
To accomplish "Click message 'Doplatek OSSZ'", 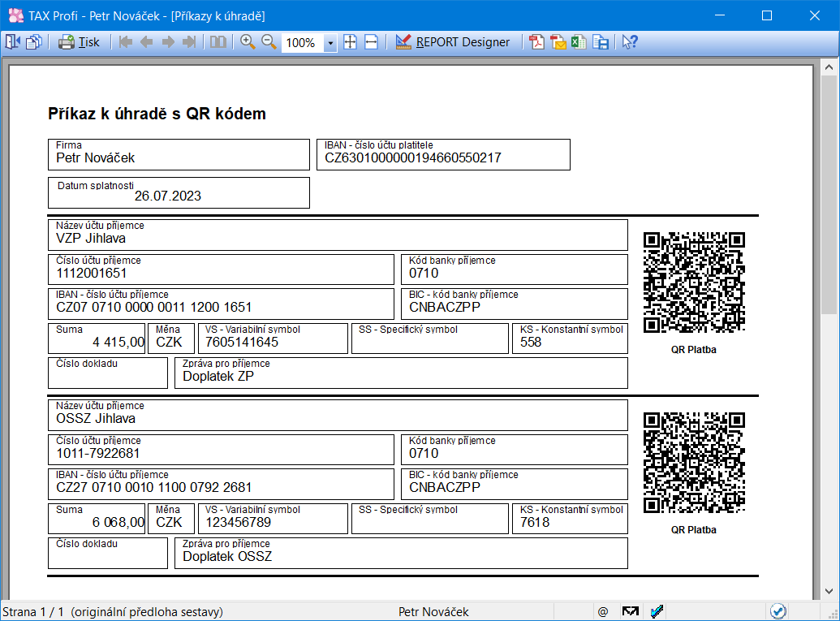I will pyautogui.click(x=227, y=557).
